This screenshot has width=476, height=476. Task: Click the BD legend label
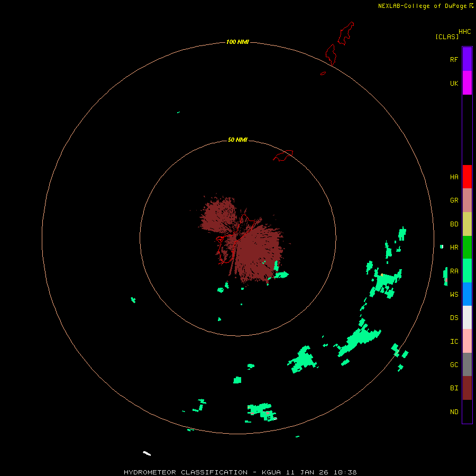[x=454, y=224]
